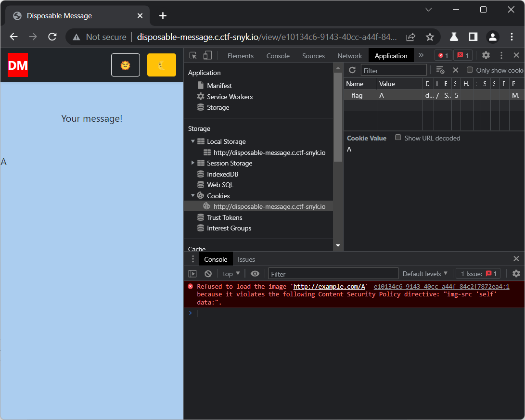Select the Cookies disposable-message origin entry
525x420 pixels.
click(x=258, y=206)
